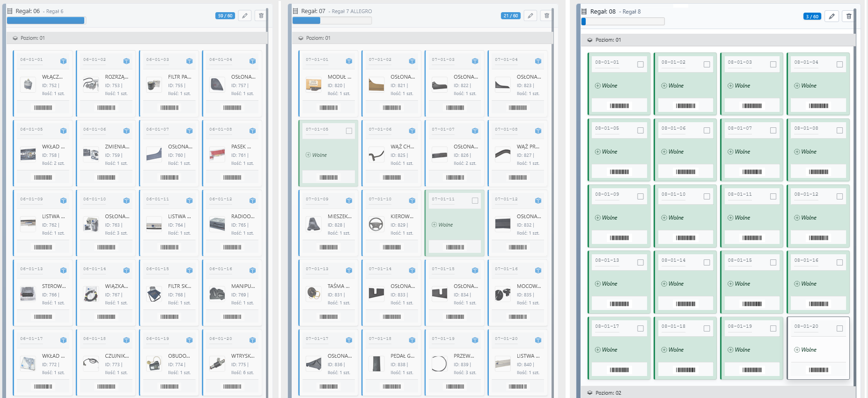
Task: Click the barcode on slot 07-01-16
Action: tap(518, 317)
